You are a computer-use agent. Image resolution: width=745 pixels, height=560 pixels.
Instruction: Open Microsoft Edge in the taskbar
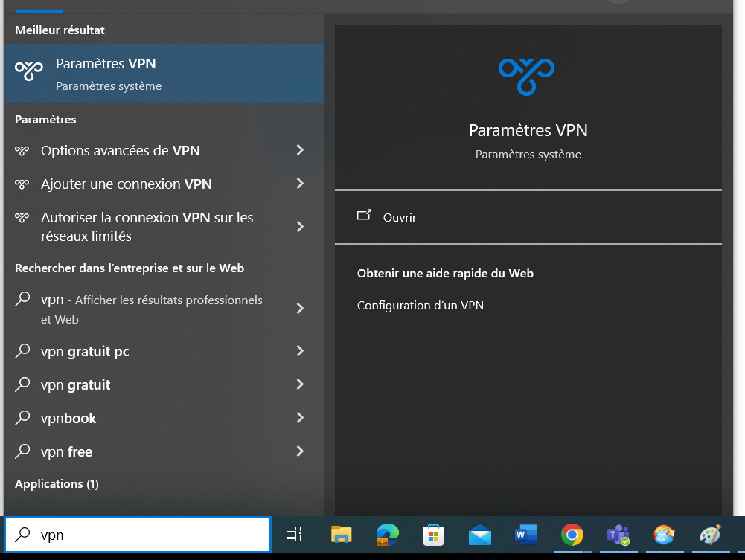[387, 534]
